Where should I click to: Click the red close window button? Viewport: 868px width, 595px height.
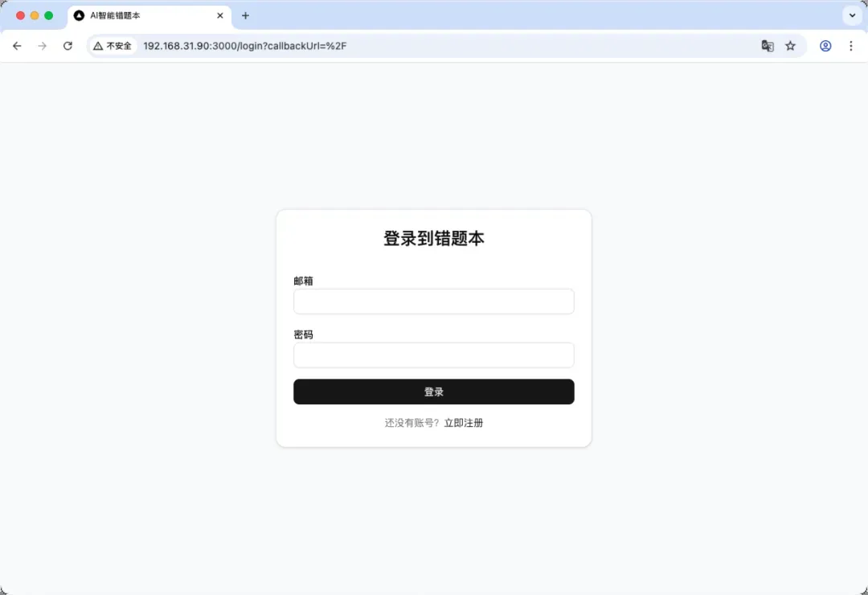[20, 15]
